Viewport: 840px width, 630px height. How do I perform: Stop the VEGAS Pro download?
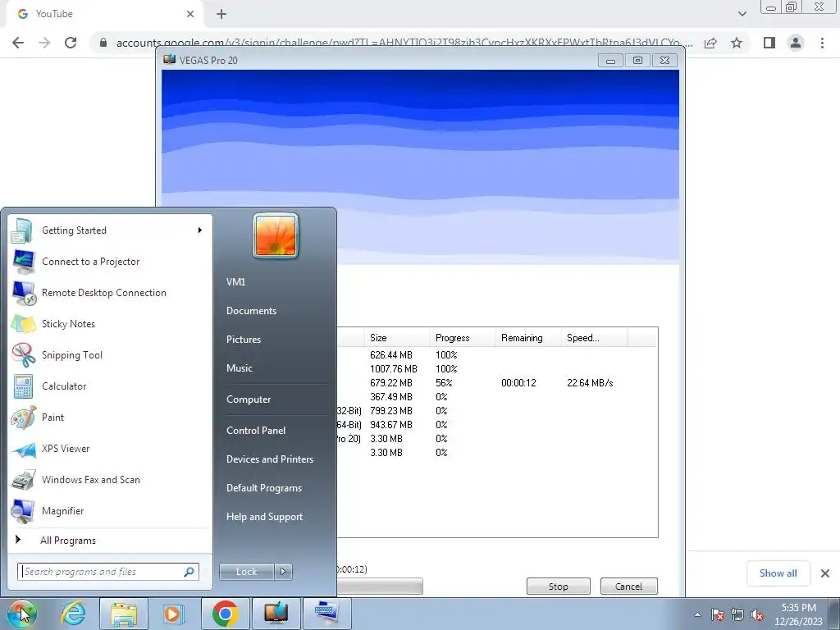pos(558,586)
